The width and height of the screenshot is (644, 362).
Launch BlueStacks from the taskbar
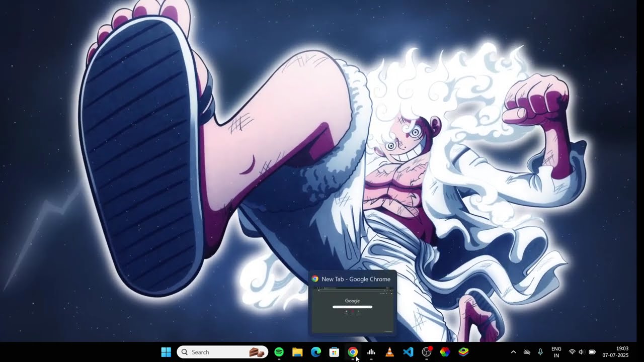pyautogui.click(x=463, y=352)
